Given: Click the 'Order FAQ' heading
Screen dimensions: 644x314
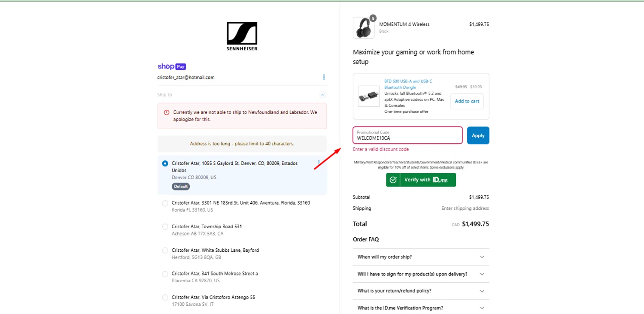Looking at the screenshot, I should pyautogui.click(x=366, y=239).
